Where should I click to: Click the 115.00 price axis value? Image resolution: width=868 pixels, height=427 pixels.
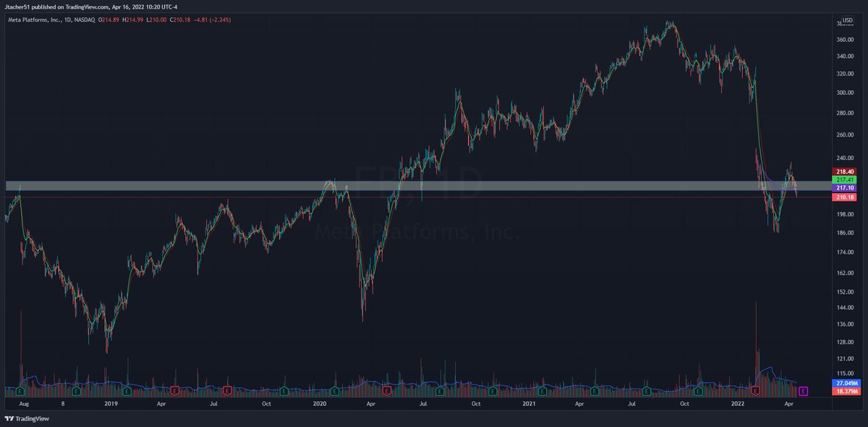point(846,373)
